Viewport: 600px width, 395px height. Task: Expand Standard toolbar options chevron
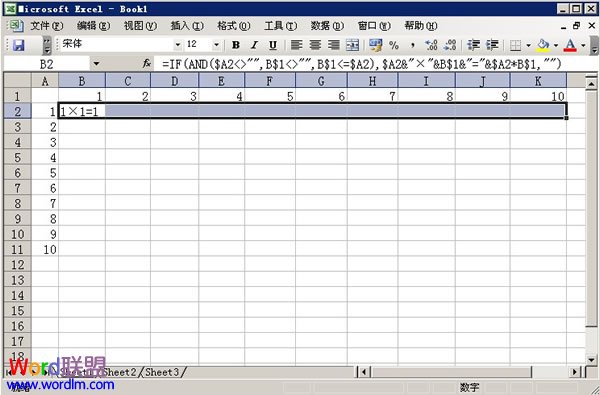(x=47, y=46)
